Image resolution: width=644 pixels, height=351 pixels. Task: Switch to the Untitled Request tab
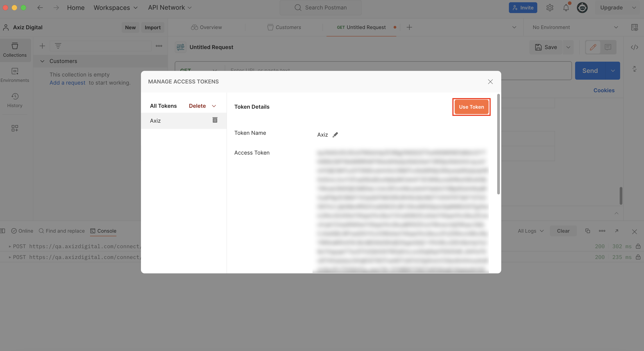coord(361,27)
